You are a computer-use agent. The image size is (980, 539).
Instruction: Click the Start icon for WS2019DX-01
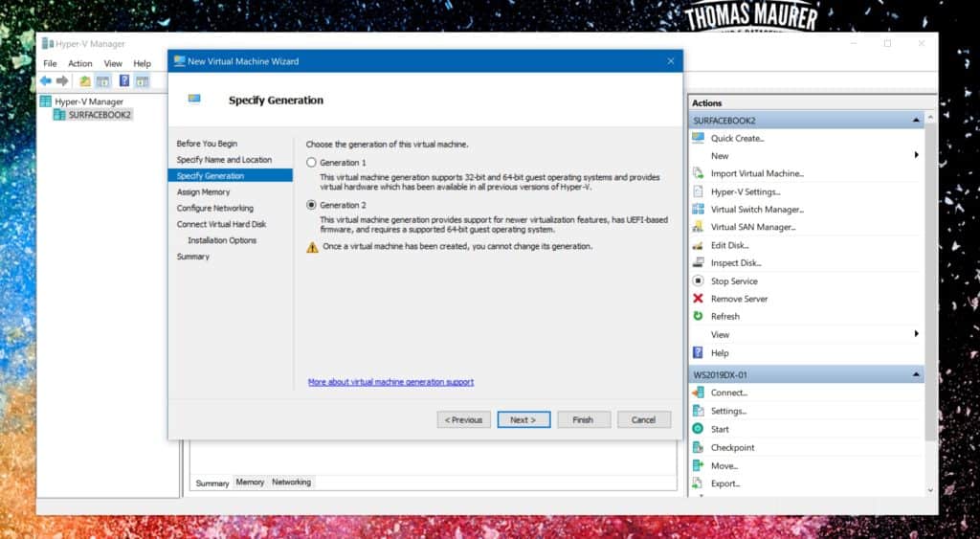698,429
